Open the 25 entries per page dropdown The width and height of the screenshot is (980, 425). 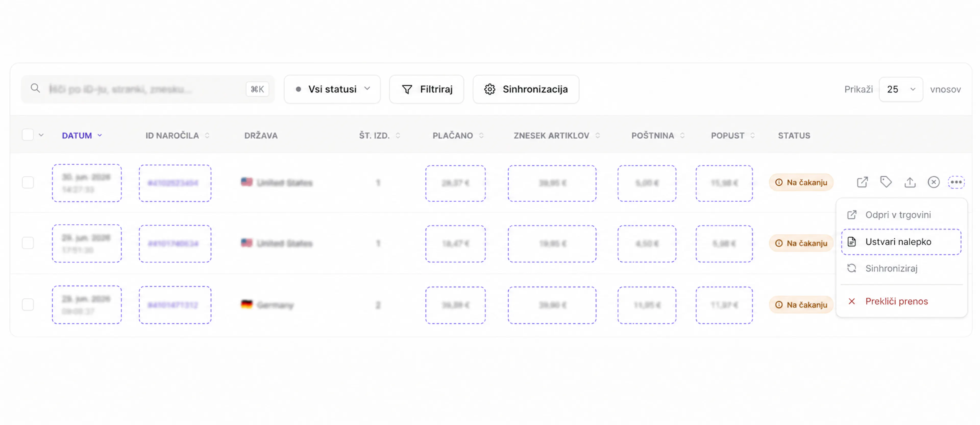(901, 89)
